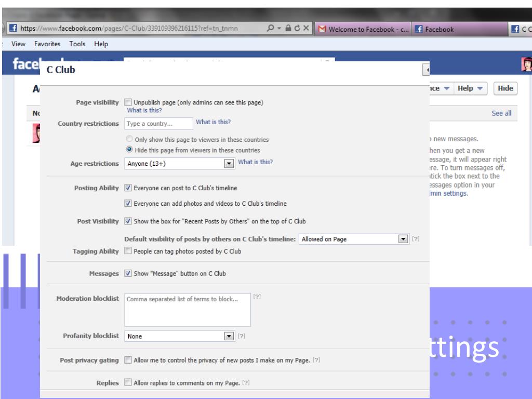Check 'Allow replies to comments on my Page'

[128, 383]
